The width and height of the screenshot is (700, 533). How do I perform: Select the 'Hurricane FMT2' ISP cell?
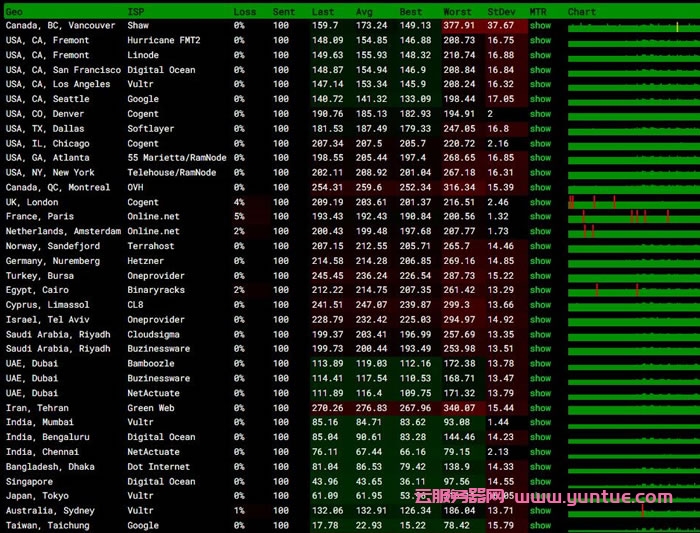point(163,40)
